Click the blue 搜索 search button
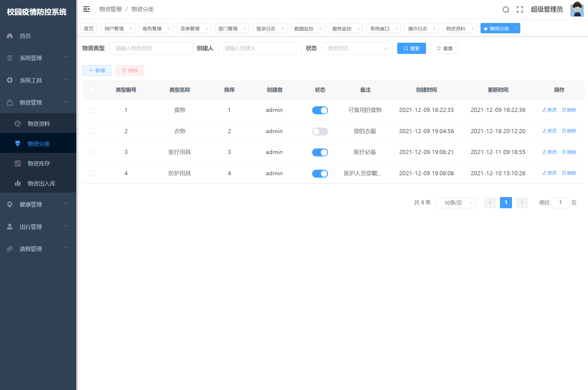Screen dimensions: 588x390 411,48
